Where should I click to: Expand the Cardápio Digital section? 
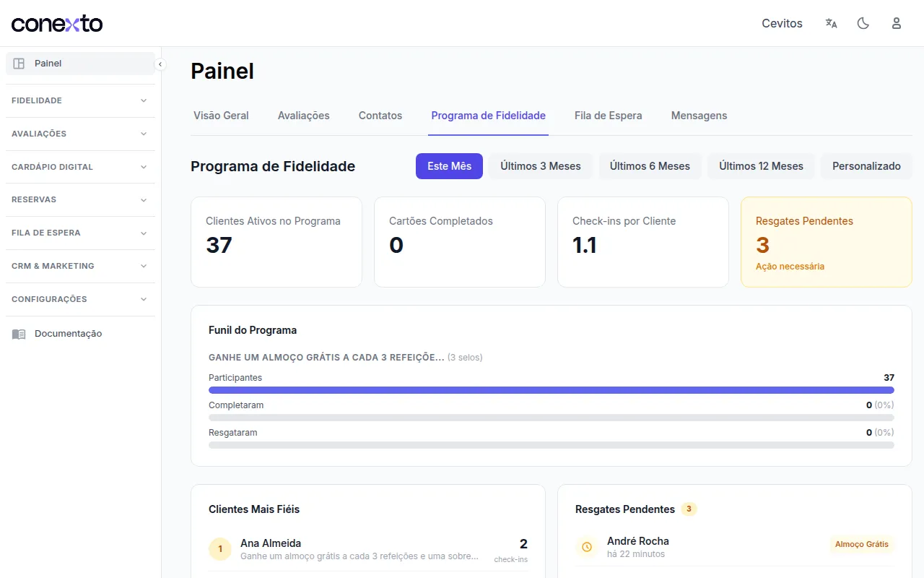(x=80, y=167)
